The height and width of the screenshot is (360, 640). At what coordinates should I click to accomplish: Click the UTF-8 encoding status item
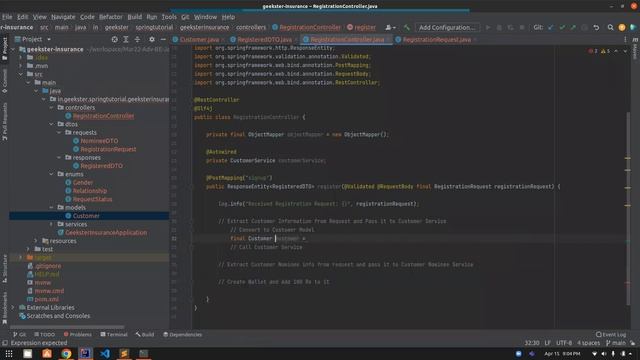pyautogui.click(x=564, y=343)
